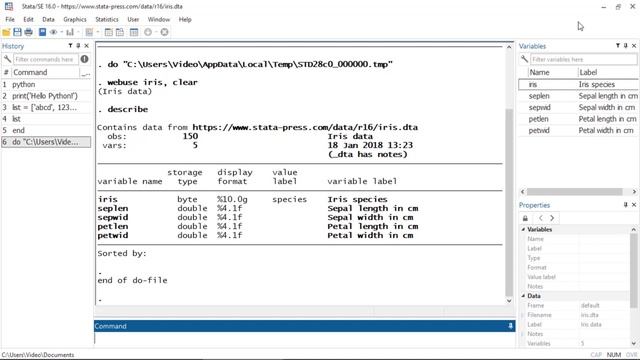Image resolution: width=640 pixels, height=360 pixels.
Task: Close the Variables panel
Action: tap(634, 46)
